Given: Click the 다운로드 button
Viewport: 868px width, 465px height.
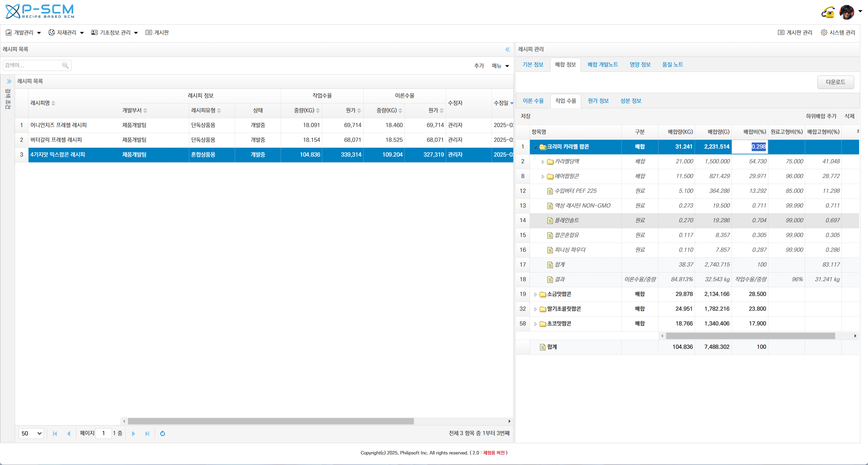Looking at the screenshot, I should [x=835, y=82].
